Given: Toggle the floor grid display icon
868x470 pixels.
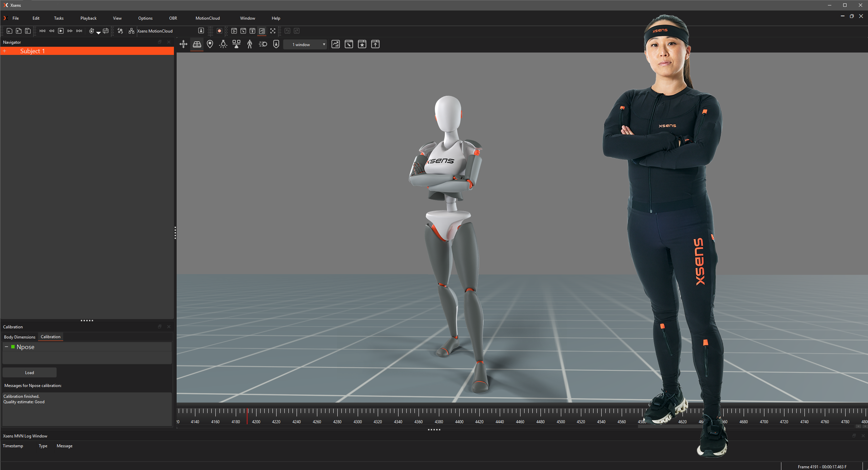Looking at the screenshot, I should [x=197, y=44].
